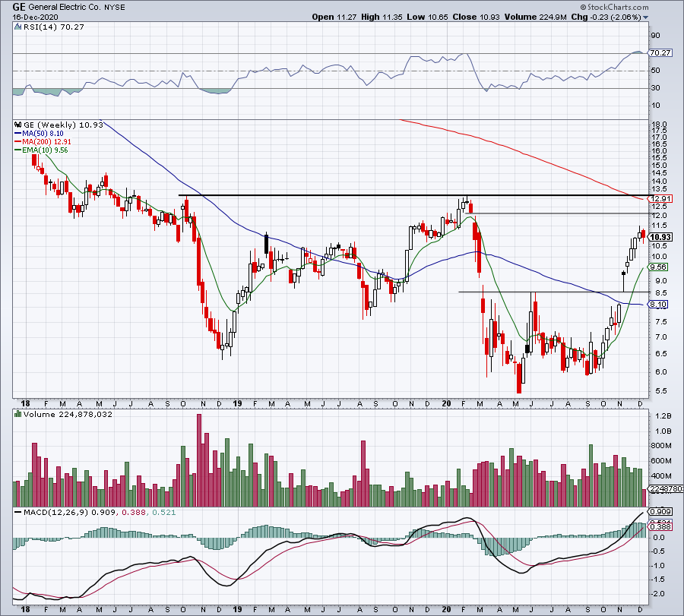Click the 10.93 current price tag on axis
The height and width of the screenshot is (616, 684).
pyautogui.click(x=660, y=237)
